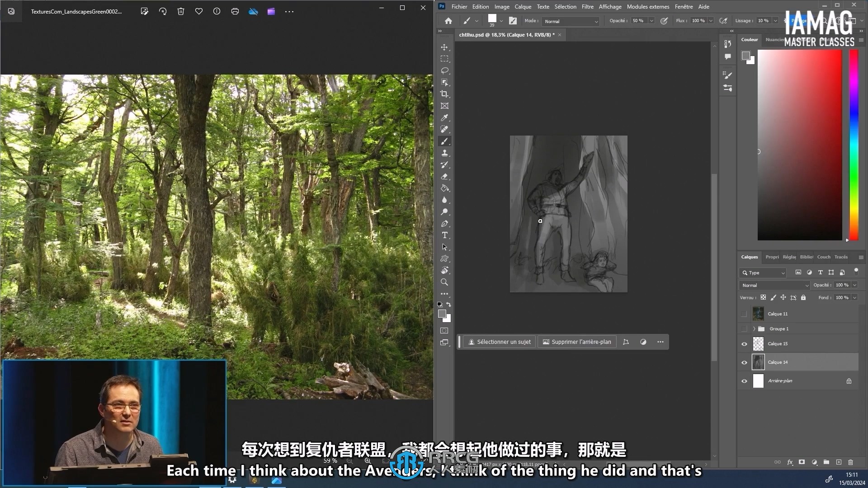The width and height of the screenshot is (868, 488).
Task: Add layer style with fx icon
Action: click(x=790, y=462)
